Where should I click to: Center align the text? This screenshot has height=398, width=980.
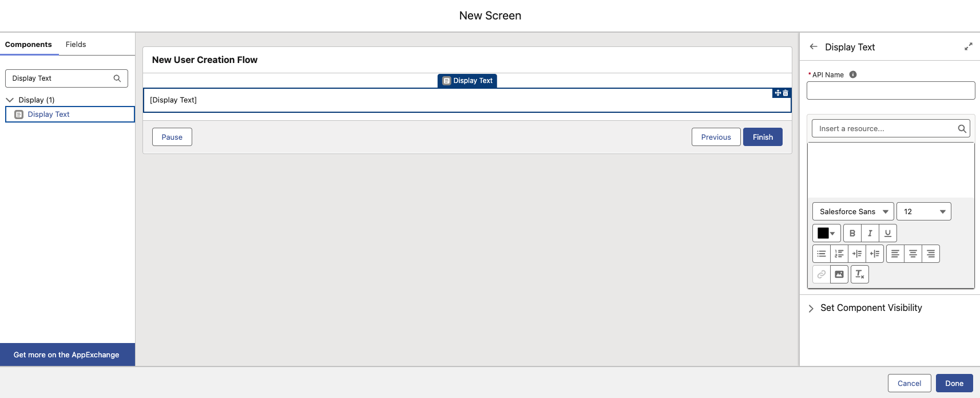pos(913,254)
